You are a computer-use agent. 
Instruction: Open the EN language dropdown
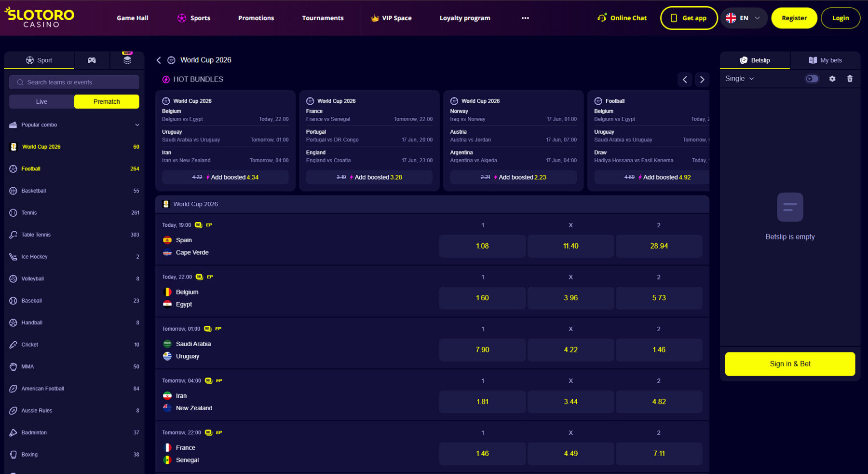coord(744,18)
